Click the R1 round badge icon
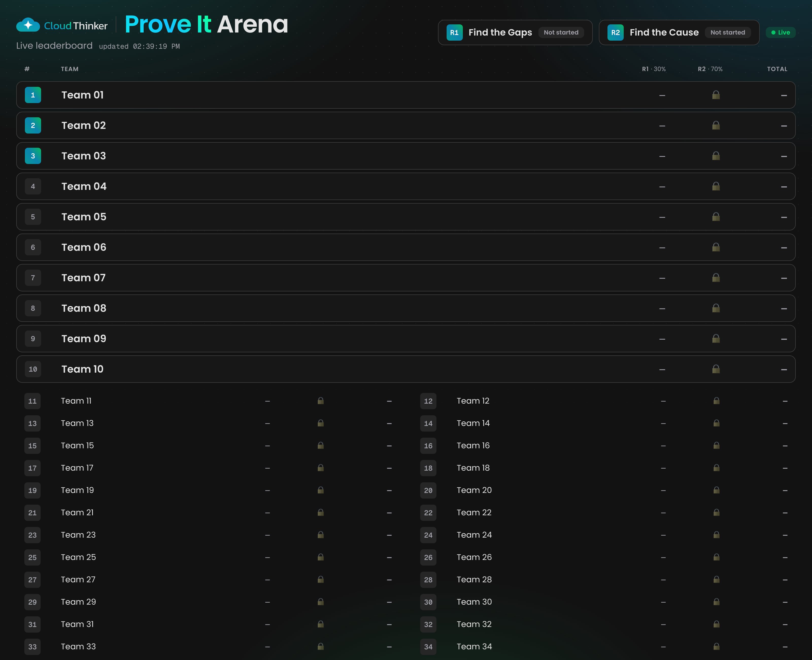 pyautogui.click(x=454, y=32)
